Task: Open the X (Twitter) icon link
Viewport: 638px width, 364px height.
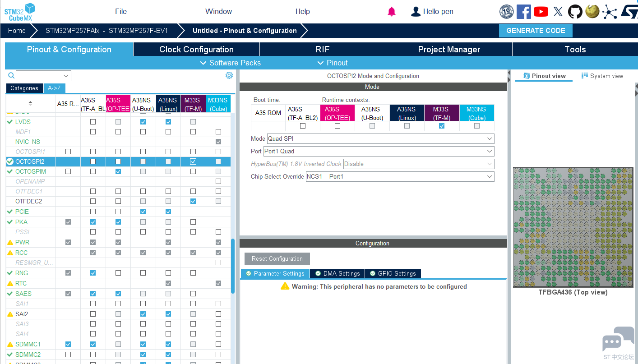Action: click(558, 12)
